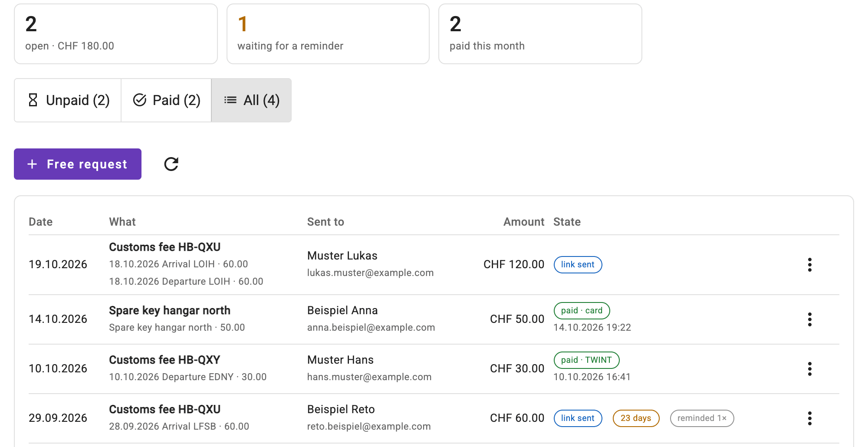This screenshot has width=868, height=447.
Task: Click the amount CHF 30.00
Action: 517,369
